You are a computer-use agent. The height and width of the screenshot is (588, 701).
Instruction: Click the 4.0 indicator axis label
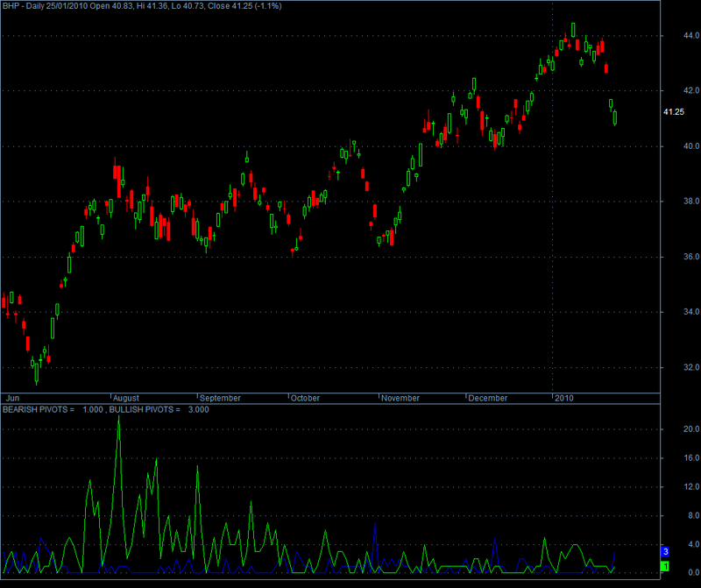click(693, 544)
